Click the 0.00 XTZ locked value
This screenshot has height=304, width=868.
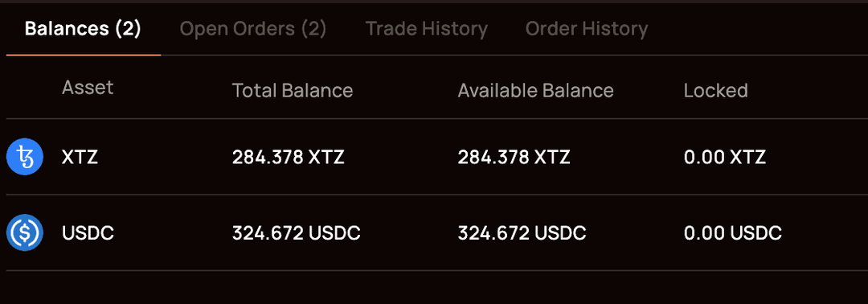pyautogui.click(x=725, y=158)
